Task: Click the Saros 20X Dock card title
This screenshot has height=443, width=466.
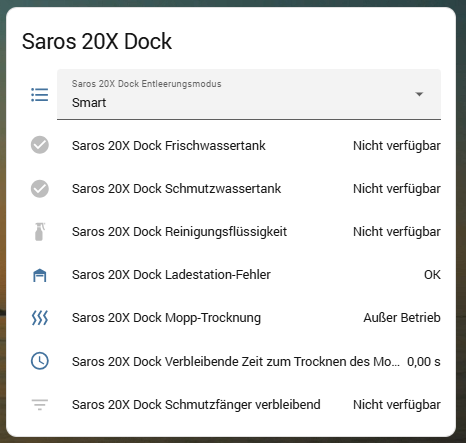Action: (x=97, y=41)
